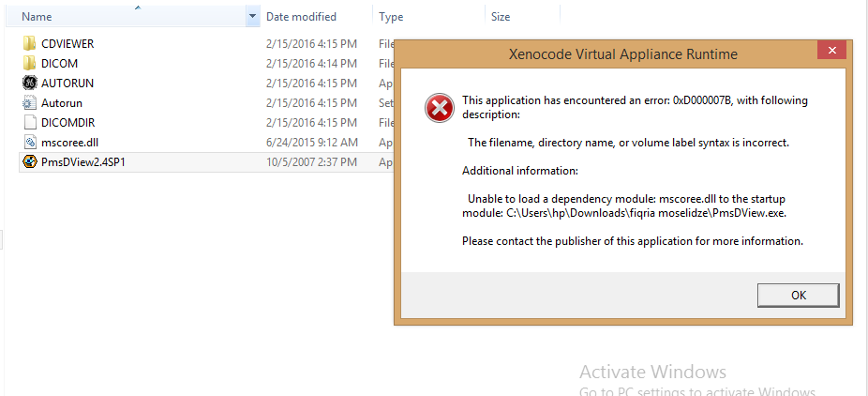Close the Xenocode Virtual Appliance Runtime dialog
The image size is (868, 396).
831,53
